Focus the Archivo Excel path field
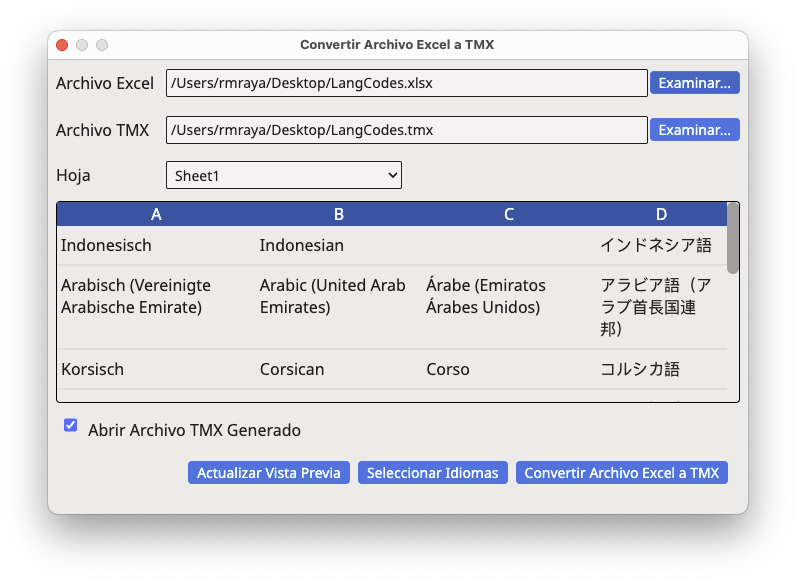This screenshot has width=796, height=581. point(407,83)
